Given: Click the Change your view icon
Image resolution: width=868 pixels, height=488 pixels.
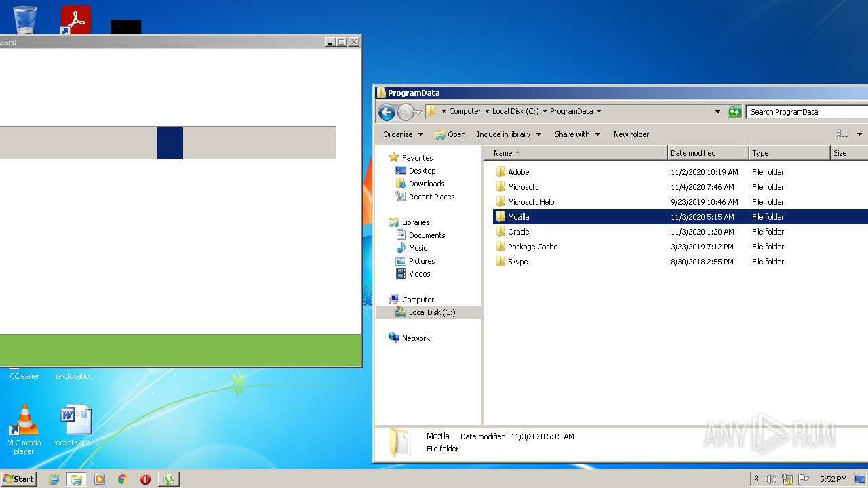Looking at the screenshot, I should tap(842, 134).
